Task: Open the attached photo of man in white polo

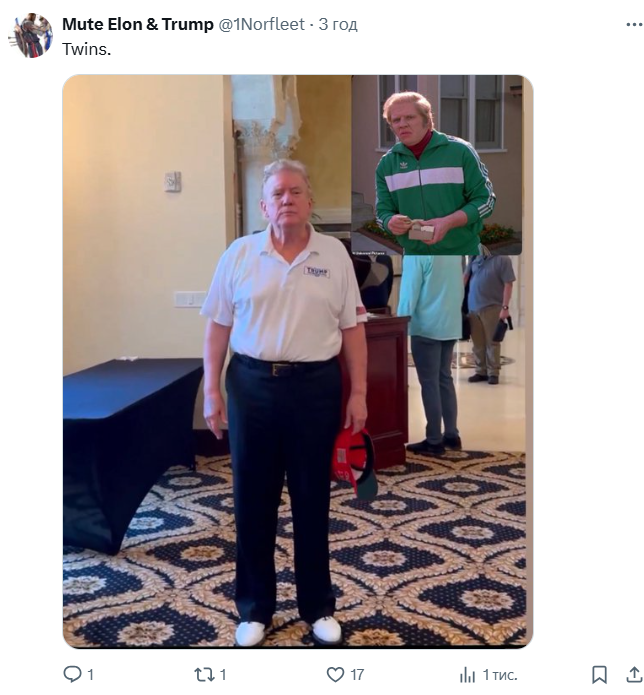Action: pyautogui.click(x=298, y=361)
